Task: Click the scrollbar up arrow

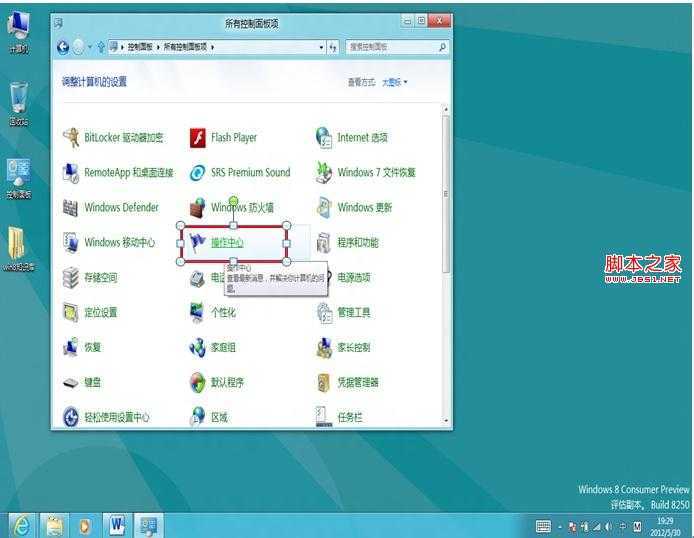Action: [446, 109]
